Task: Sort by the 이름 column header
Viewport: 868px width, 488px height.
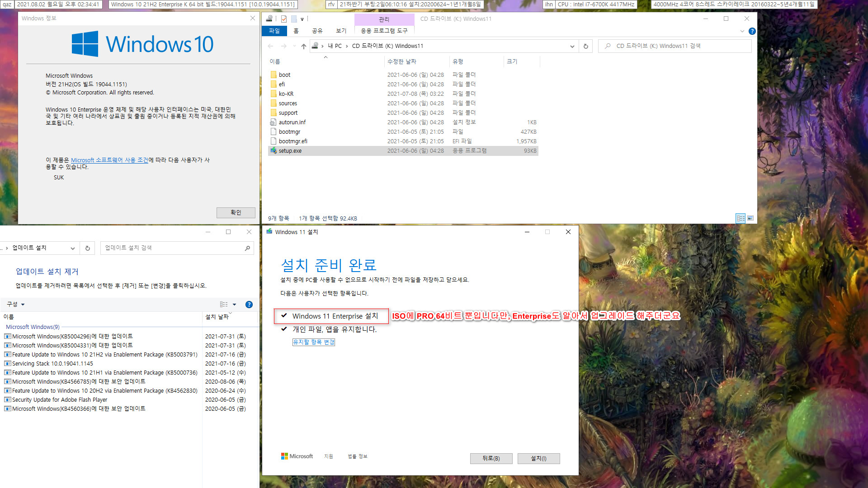Action: pyautogui.click(x=325, y=61)
